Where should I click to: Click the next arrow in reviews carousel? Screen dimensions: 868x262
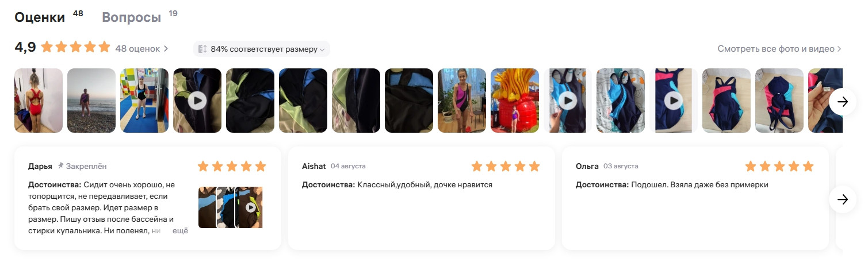point(843,199)
